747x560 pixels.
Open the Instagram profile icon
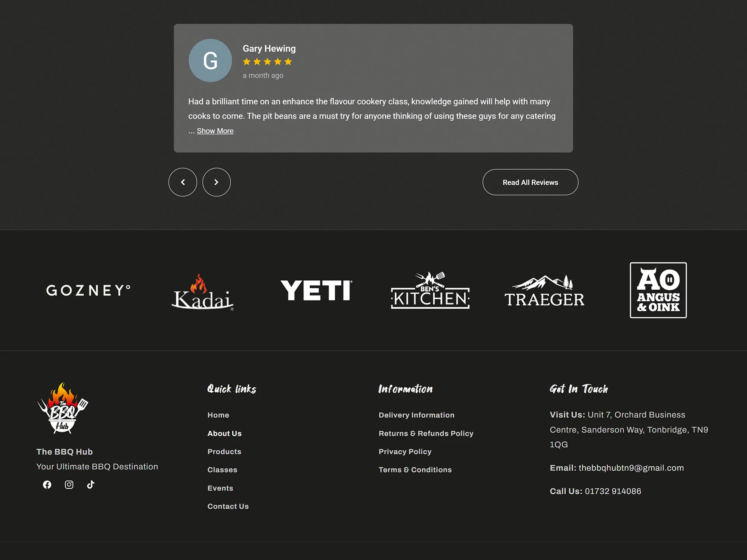click(69, 485)
